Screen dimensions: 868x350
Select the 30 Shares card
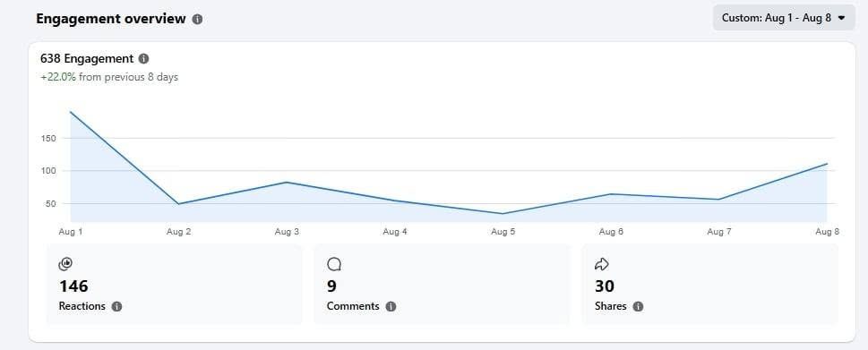(x=709, y=284)
